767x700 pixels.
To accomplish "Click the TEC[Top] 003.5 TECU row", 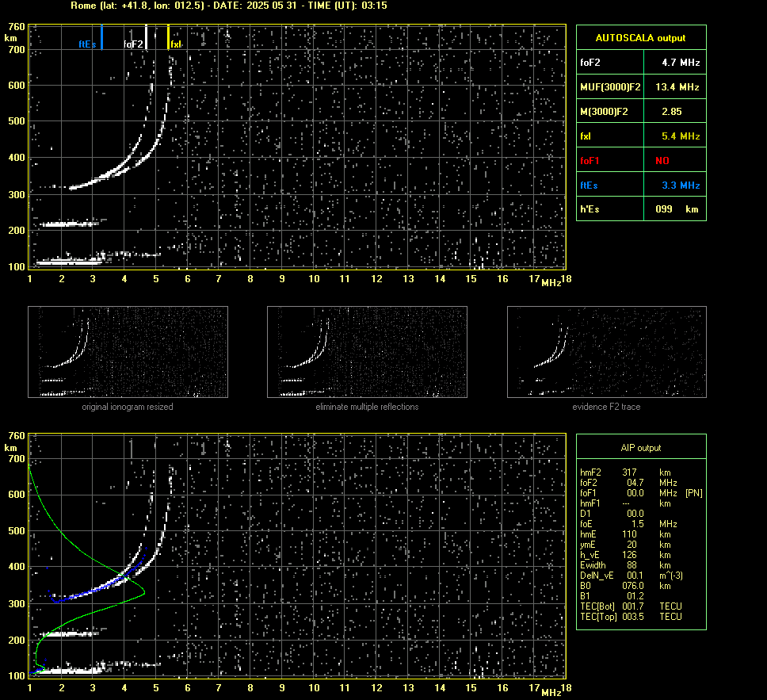I will (631, 616).
